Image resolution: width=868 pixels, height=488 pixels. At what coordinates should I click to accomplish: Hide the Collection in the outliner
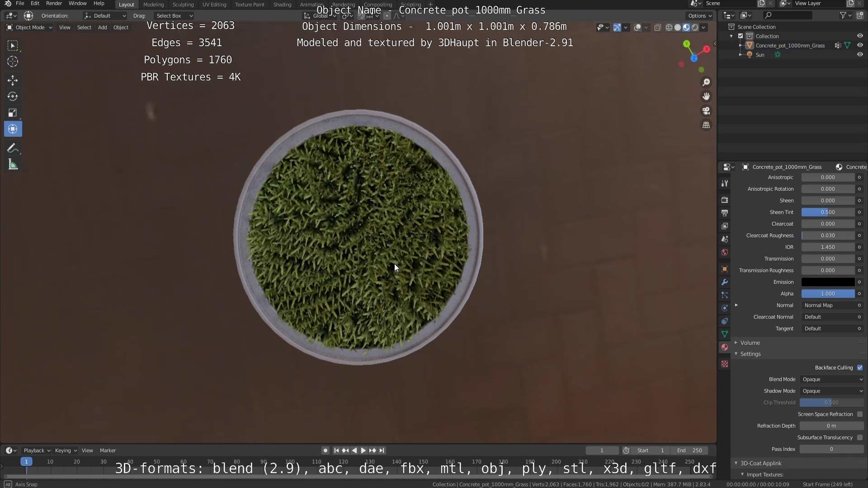[859, 36]
